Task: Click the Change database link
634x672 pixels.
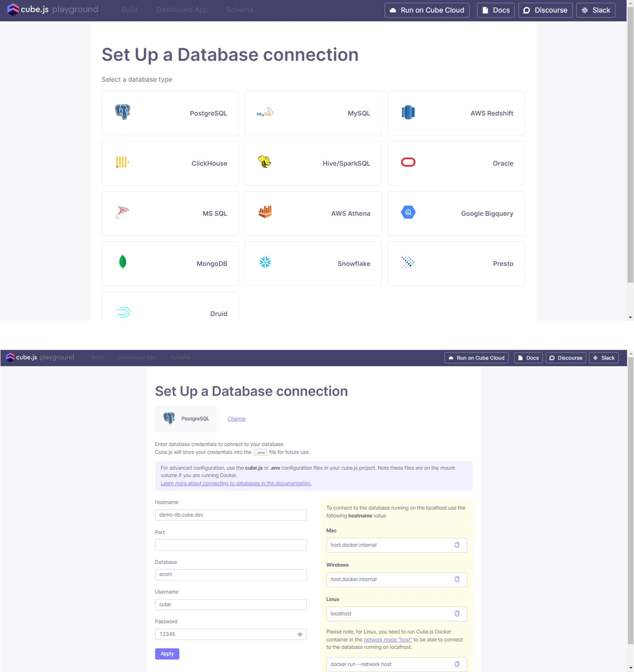Action: 237,419
